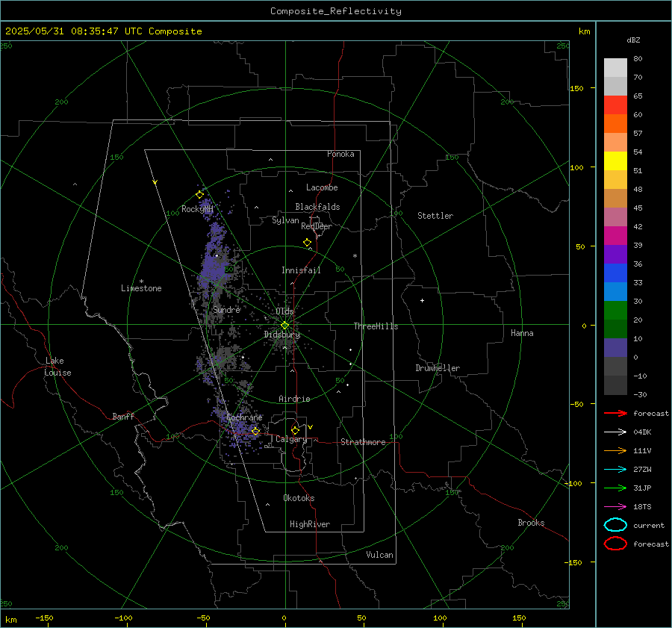The image size is (672, 628).
Task: Select the Cochrane label on map
Action: pyautogui.click(x=244, y=417)
